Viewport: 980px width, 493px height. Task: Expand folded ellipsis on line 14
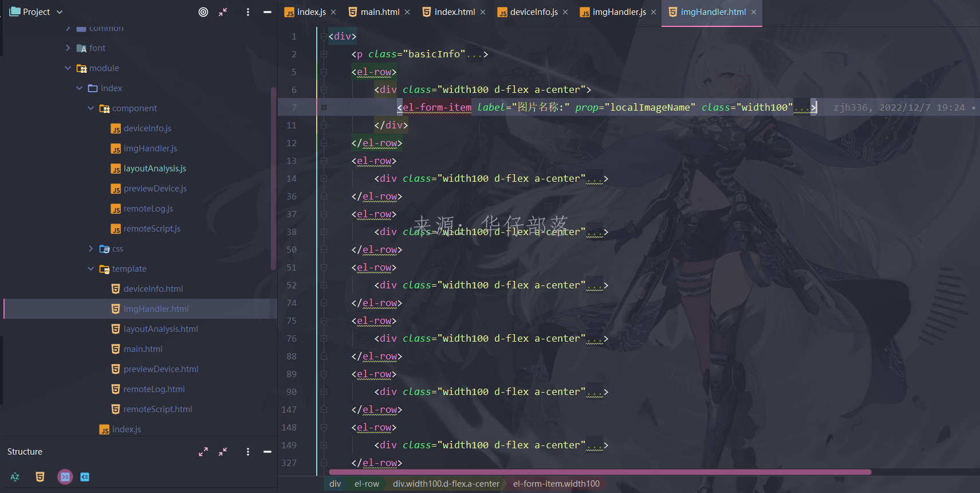595,179
